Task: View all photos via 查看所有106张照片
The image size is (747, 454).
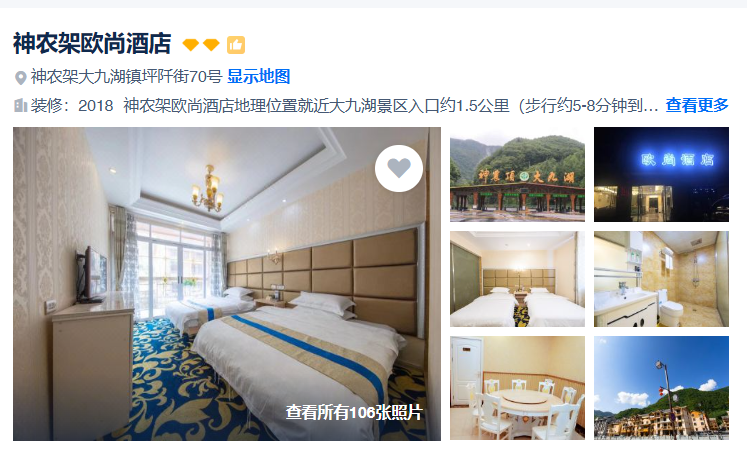Action: tap(354, 413)
